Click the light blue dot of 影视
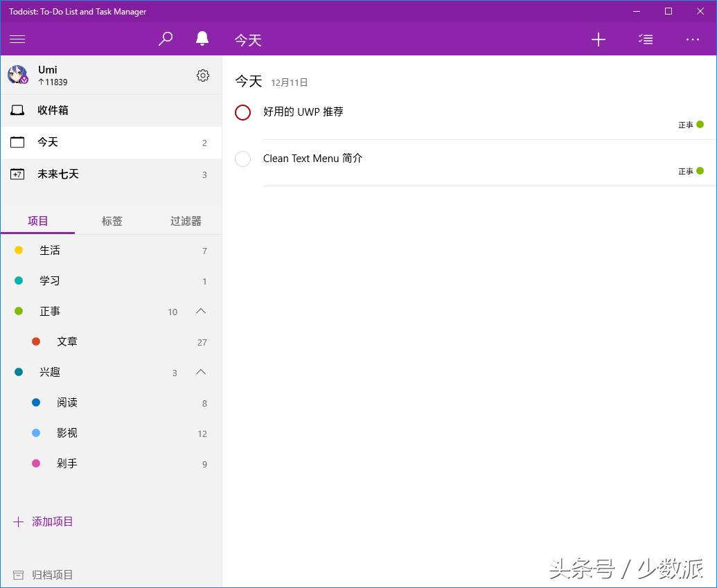 coord(36,433)
